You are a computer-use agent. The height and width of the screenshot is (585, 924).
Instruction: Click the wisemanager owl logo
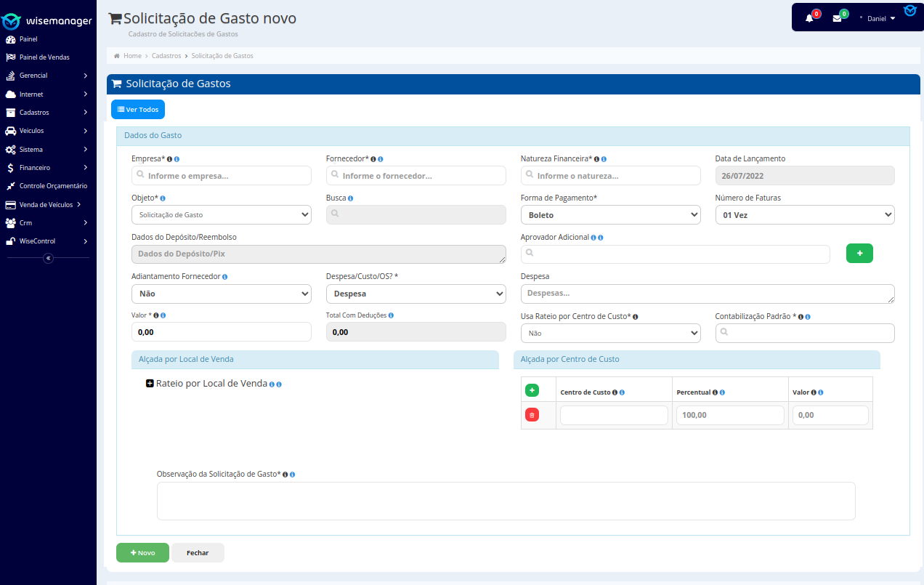pos(12,21)
